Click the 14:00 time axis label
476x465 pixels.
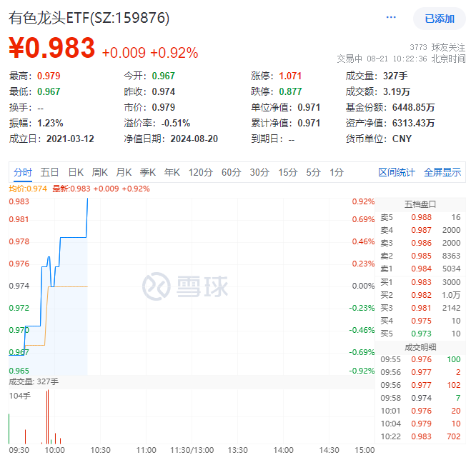[x=283, y=451]
